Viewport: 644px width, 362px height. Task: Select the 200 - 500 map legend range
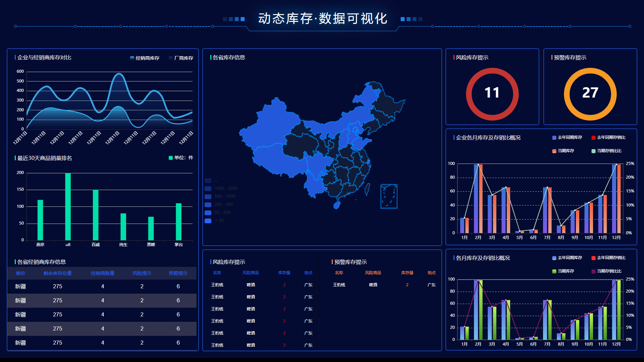click(208, 204)
